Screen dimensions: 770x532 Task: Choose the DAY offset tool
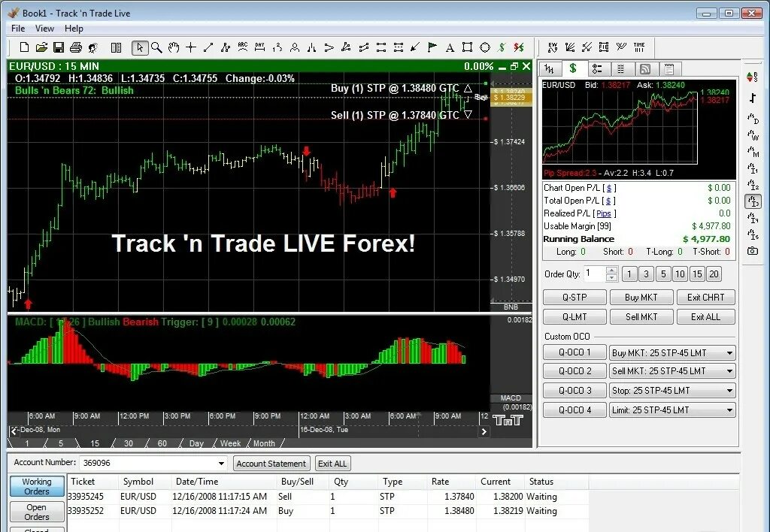tap(259, 47)
